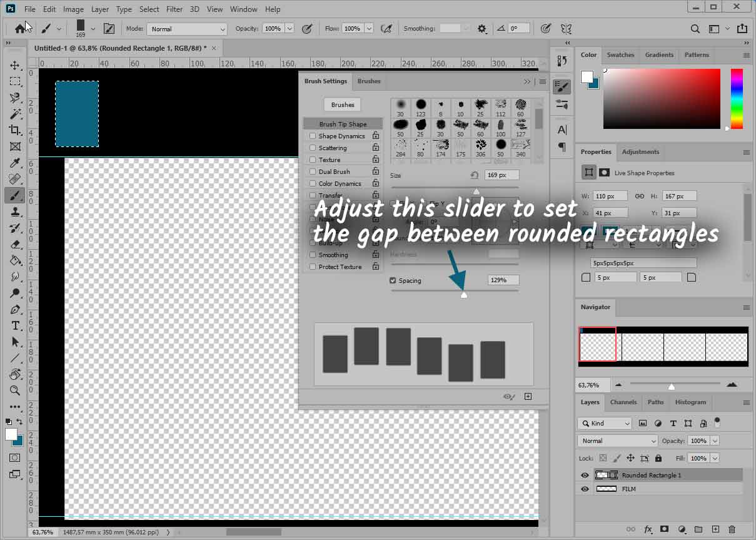Open the brush Opacity dropdown arrow
This screenshot has width=756, height=540.
pyautogui.click(x=290, y=28)
